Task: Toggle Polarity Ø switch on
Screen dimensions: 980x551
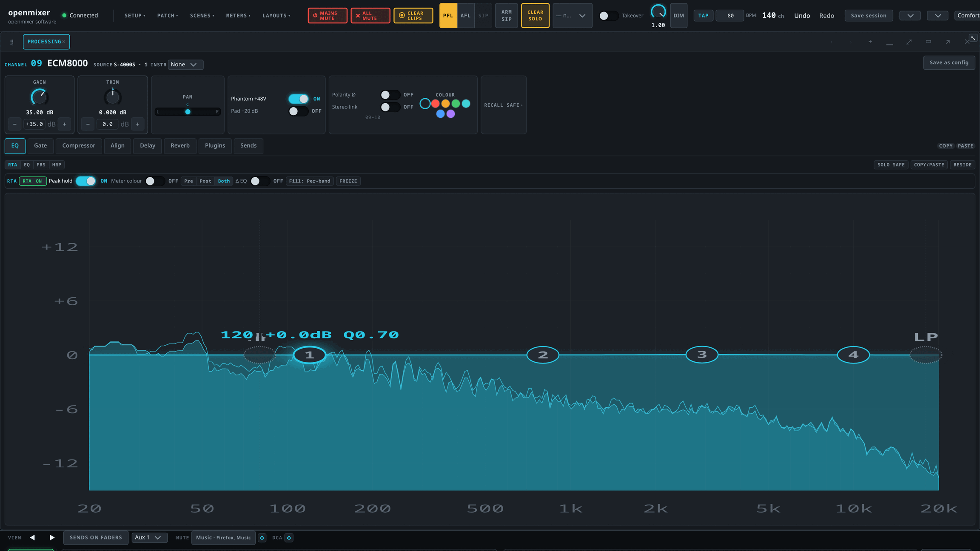Action: pyautogui.click(x=390, y=95)
